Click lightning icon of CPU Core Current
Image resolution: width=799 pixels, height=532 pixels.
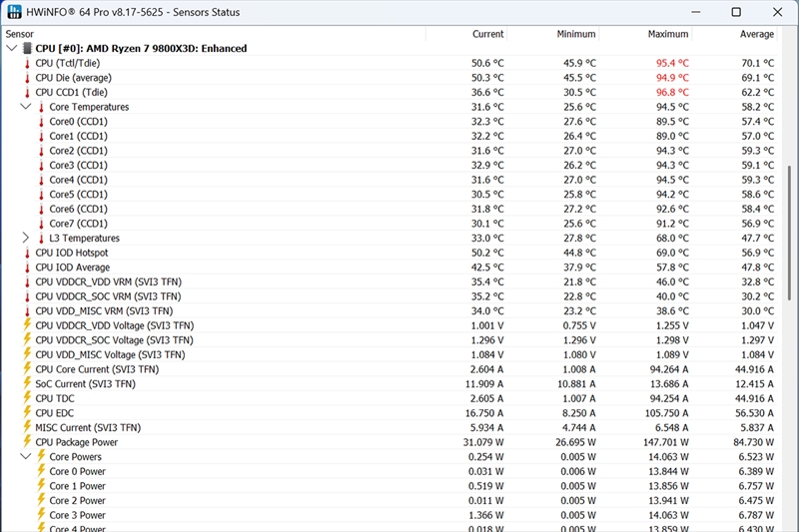click(28, 369)
